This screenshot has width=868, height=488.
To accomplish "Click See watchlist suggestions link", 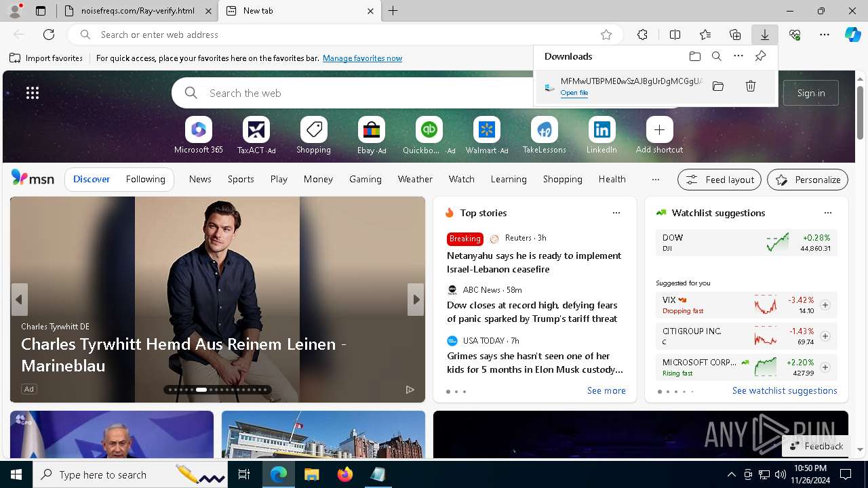I will click(x=785, y=390).
